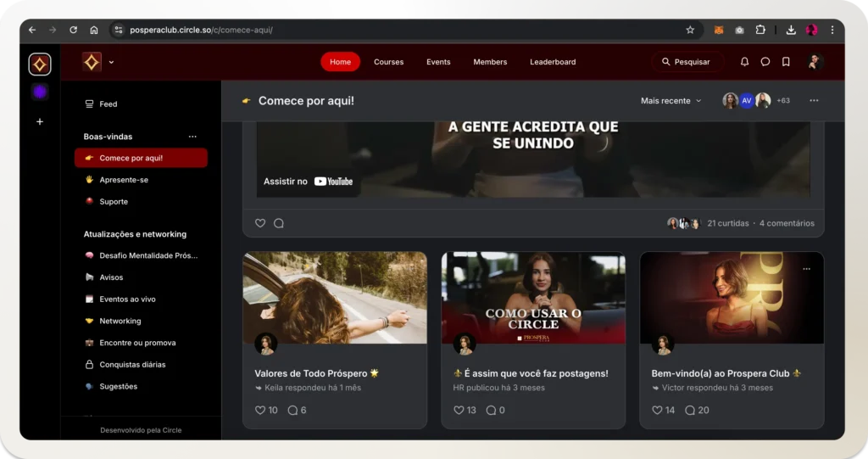This screenshot has width=868, height=459.
Task: Go to the Leaderboard tab
Action: [553, 62]
